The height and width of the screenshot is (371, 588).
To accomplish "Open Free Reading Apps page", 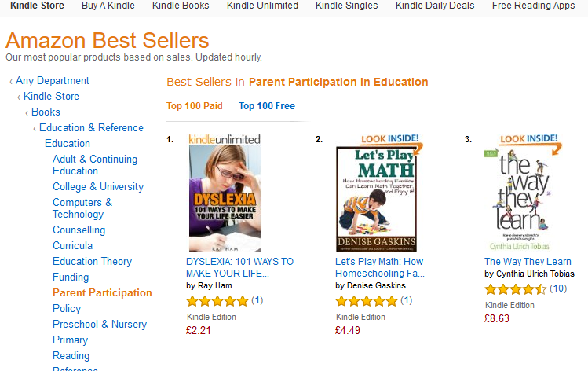I will coord(533,6).
